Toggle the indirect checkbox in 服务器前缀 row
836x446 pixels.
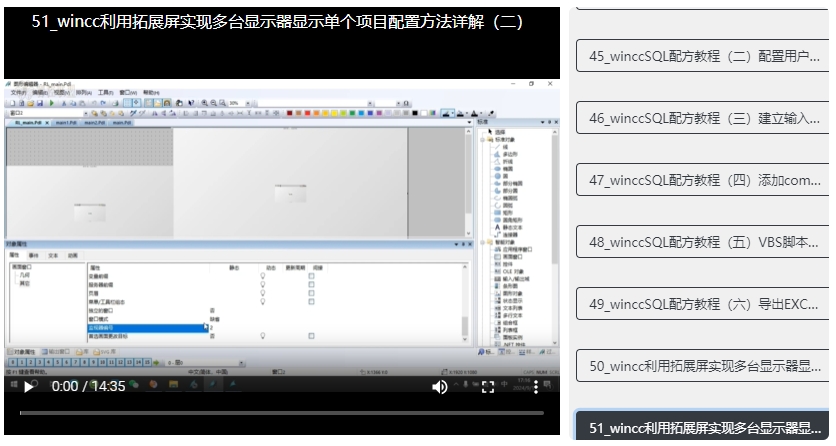click(311, 285)
